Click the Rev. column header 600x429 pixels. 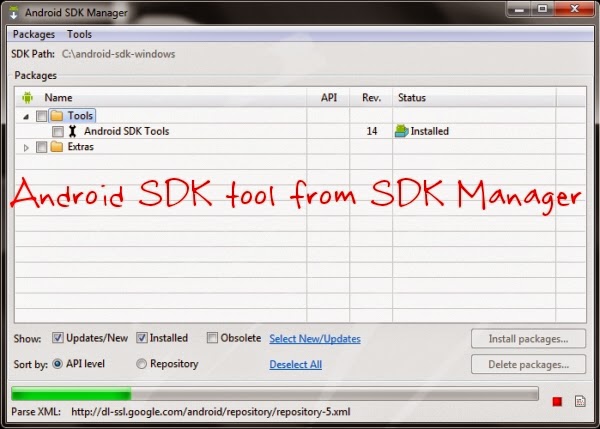pyautogui.click(x=372, y=98)
